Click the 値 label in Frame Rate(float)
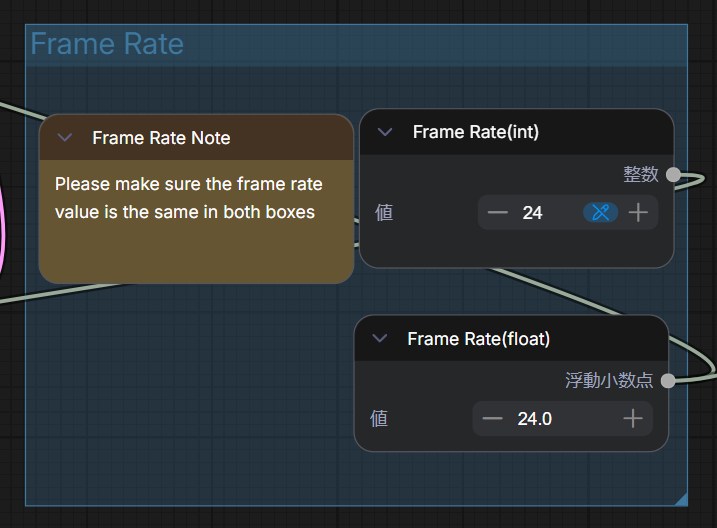Viewport: 717px width, 528px height. pyautogui.click(x=379, y=418)
